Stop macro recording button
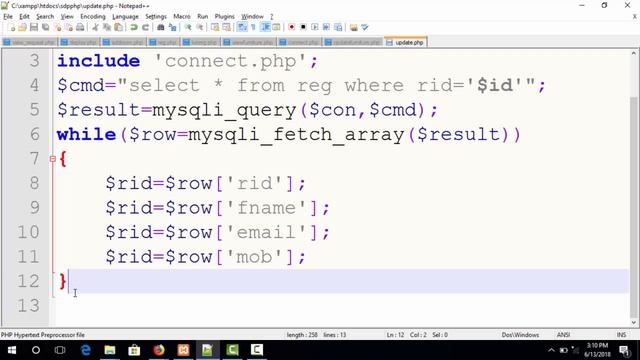The image size is (640, 360). point(303,27)
